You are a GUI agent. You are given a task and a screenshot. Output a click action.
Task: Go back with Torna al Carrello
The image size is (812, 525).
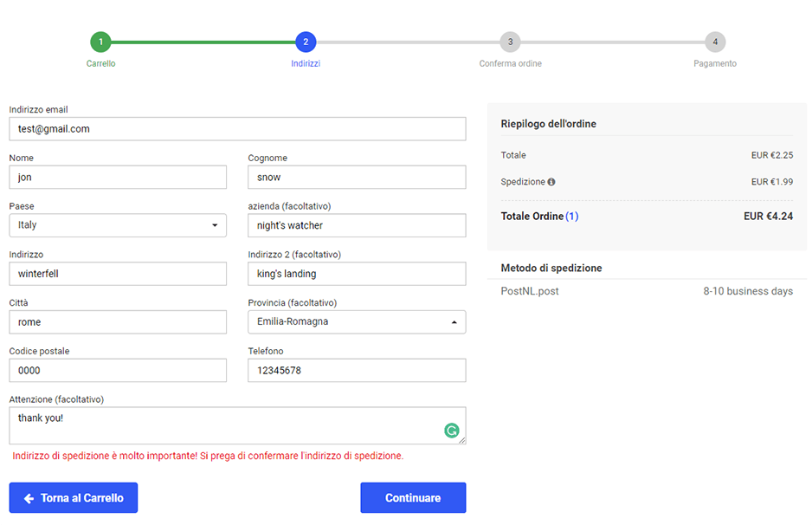coord(74,498)
